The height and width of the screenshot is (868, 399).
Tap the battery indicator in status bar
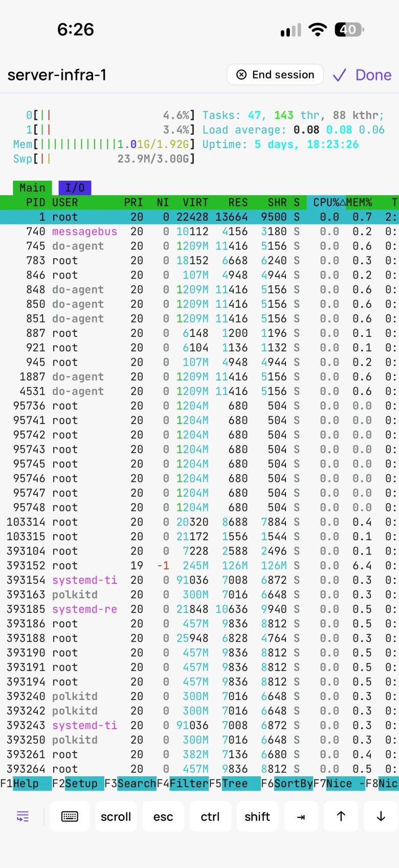point(349,30)
